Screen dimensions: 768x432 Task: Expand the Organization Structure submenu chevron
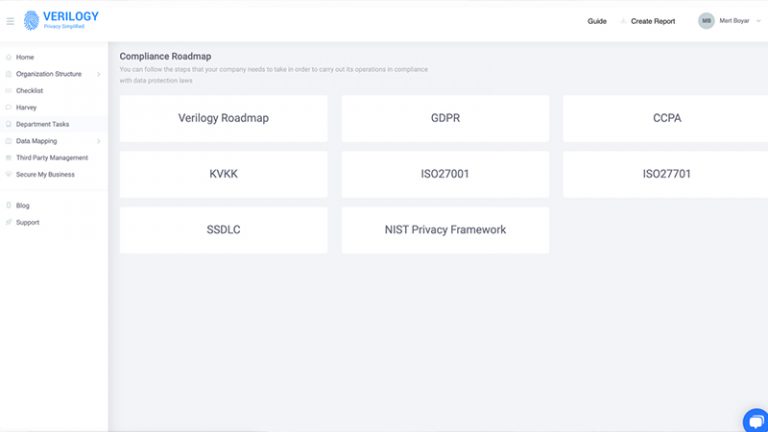(x=98, y=74)
